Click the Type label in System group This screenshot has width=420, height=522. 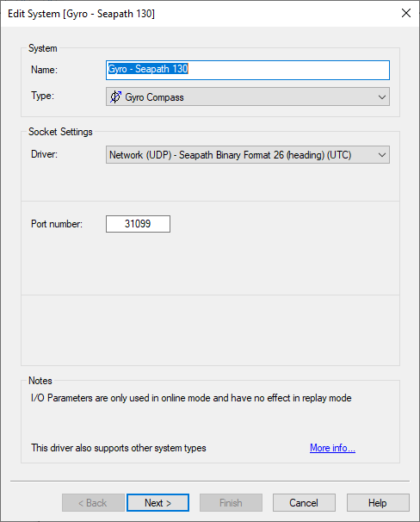tap(42, 96)
